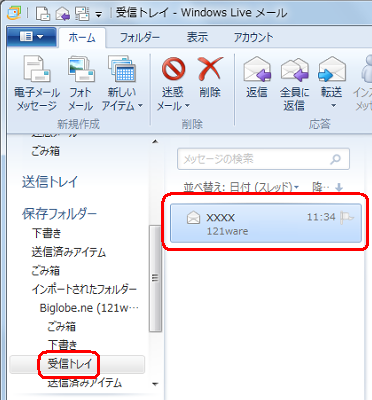Open the application menu button
This screenshot has width=372, height=400.
point(31,36)
